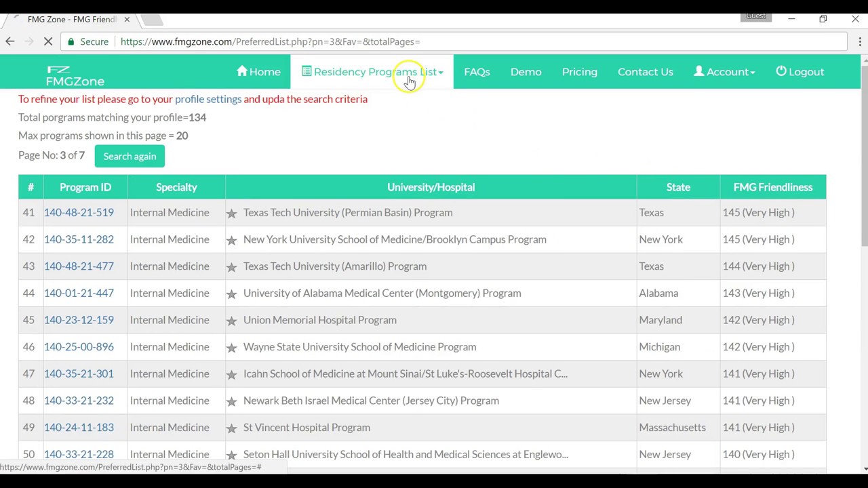Click the State column header
Image resolution: width=868 pixels, height=488 pixels.
678,187
